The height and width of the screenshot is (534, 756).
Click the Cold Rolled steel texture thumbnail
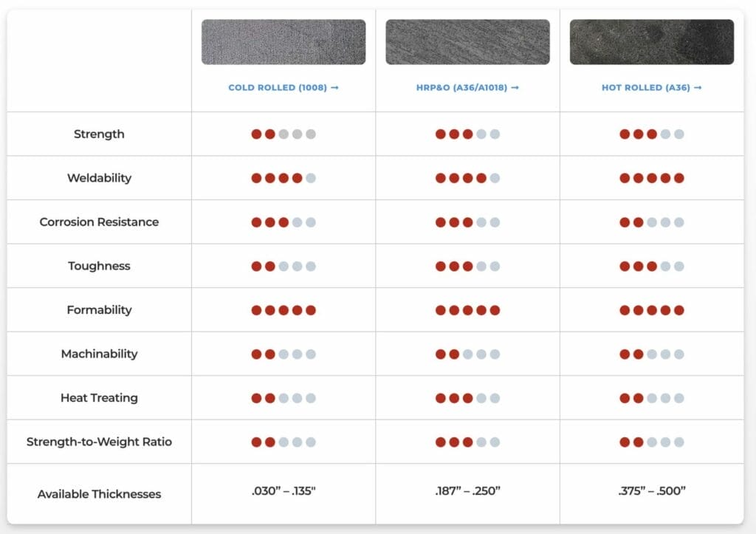click(x=283, y=42)
